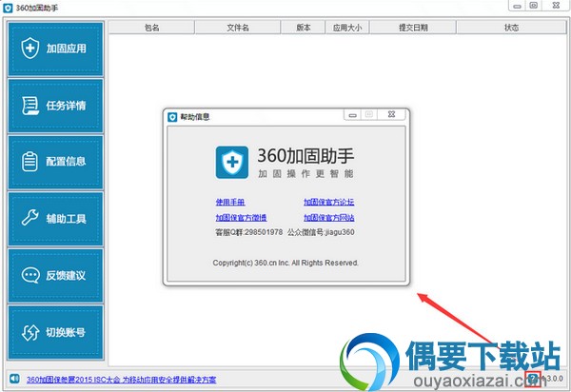Close the 帮助信息 dialog

[391, 115]
